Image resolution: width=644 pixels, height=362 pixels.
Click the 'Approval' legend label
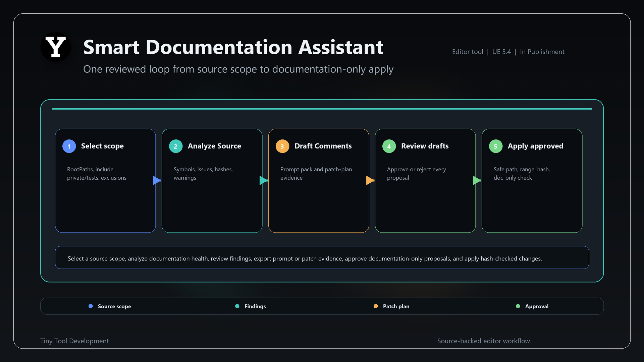coord(537,306)
